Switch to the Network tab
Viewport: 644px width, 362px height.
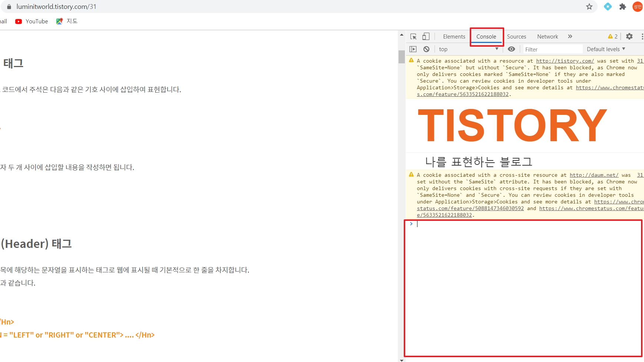pyautogui.click(x=548, y=37)
